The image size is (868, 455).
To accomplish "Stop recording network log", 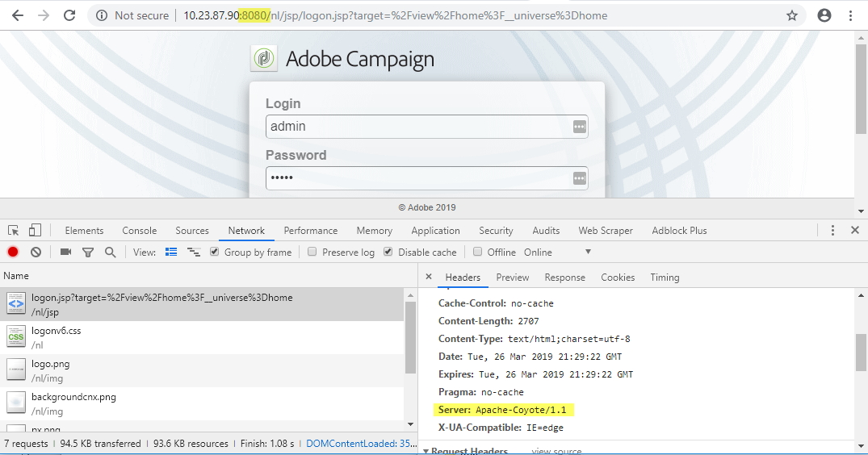I will pyautogui.click(x=13, y=253).
